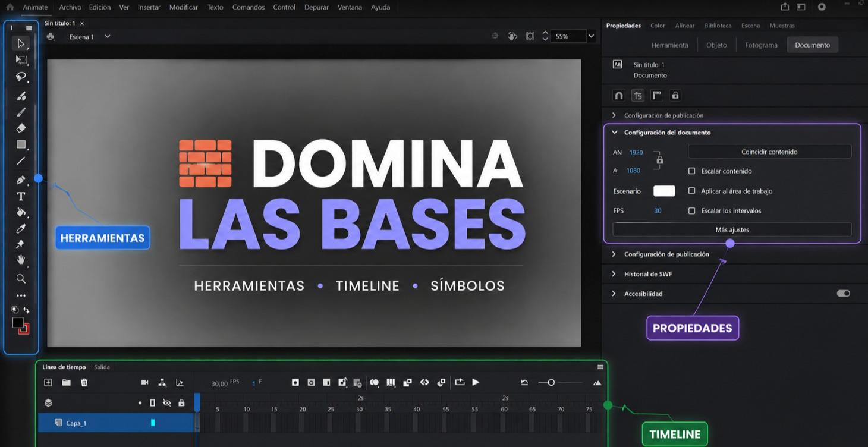
Task: Collapse Configuración del documento section
Action: (615, 133)
